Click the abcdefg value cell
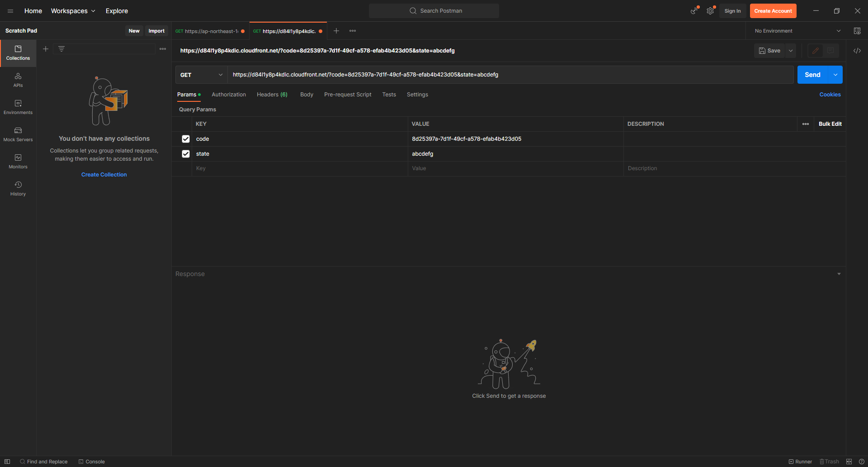 pyautogui.click(x=515, y=154)
